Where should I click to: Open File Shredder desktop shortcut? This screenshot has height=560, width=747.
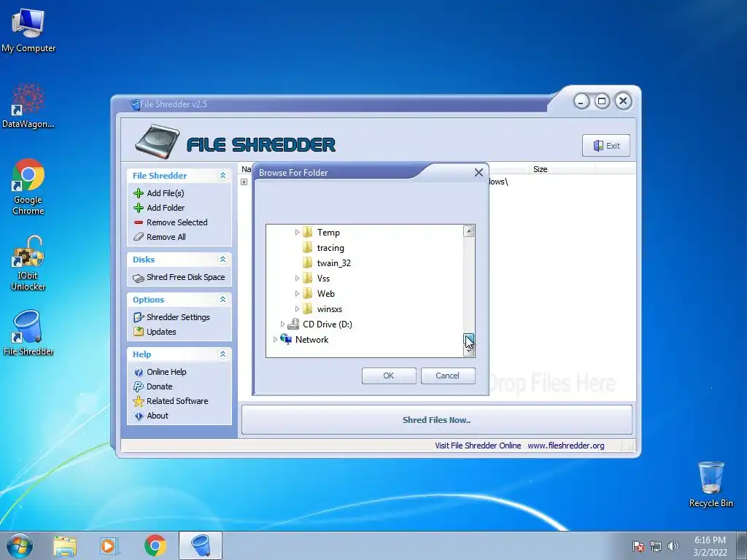pos(28,332)
